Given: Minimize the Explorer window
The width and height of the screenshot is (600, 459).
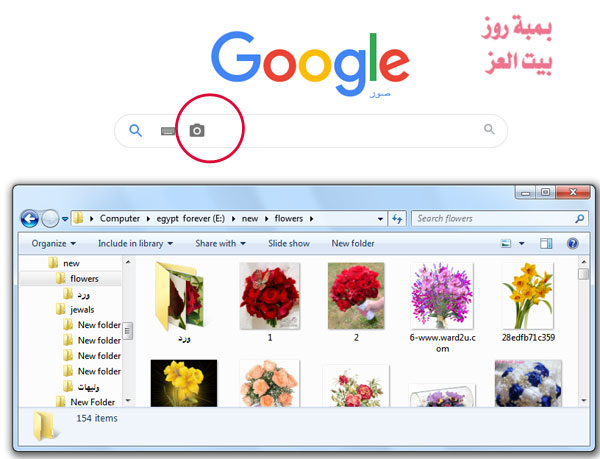Looking at the screenshot, I should [525, 192].
